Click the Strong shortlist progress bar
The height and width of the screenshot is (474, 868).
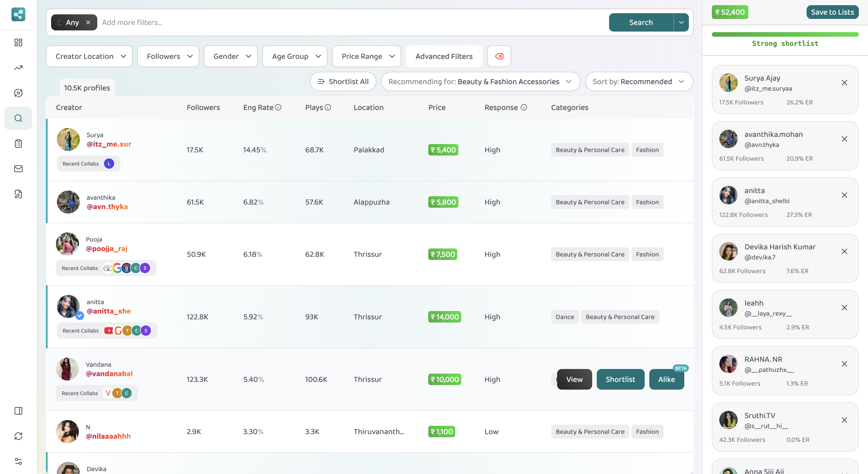tap(785, 34)
